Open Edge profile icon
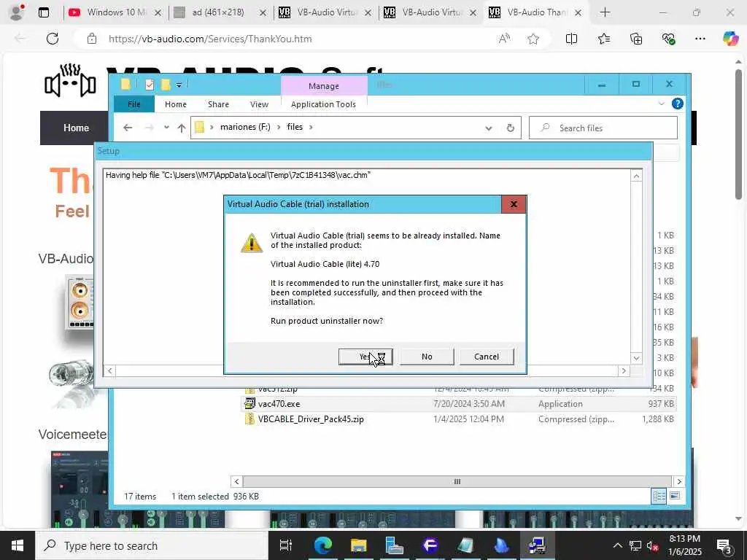Screen dimensions: 747x560 coord(17,12)
